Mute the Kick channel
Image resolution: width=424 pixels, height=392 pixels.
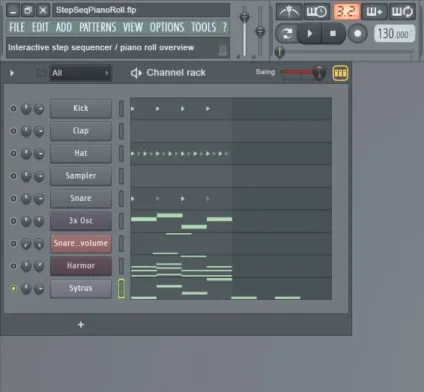coord(13,108)
